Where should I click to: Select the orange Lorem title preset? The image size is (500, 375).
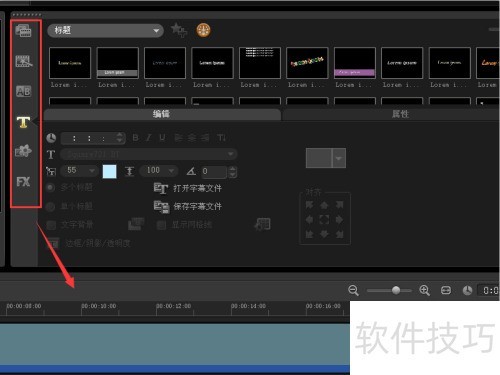click(x=488, y=63)
